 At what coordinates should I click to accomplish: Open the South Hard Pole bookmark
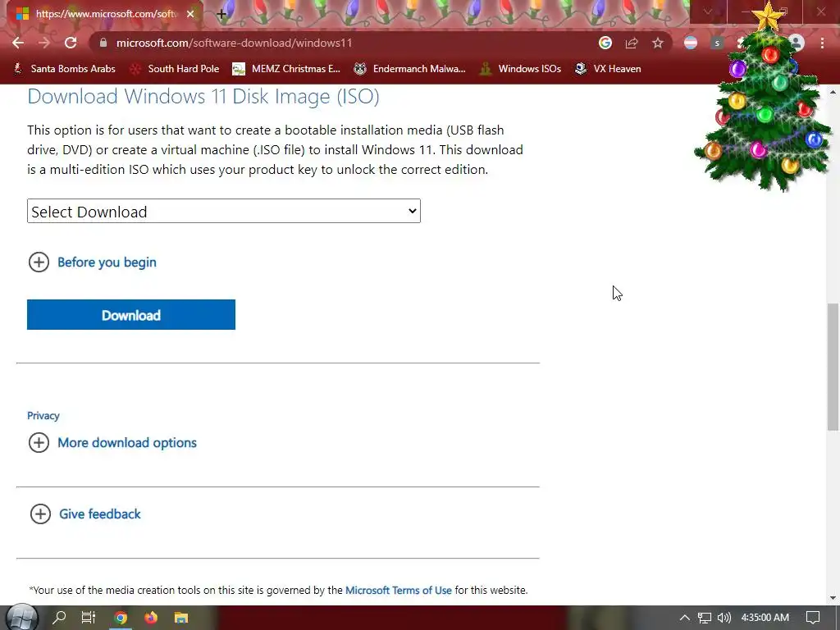pos(176,69)
